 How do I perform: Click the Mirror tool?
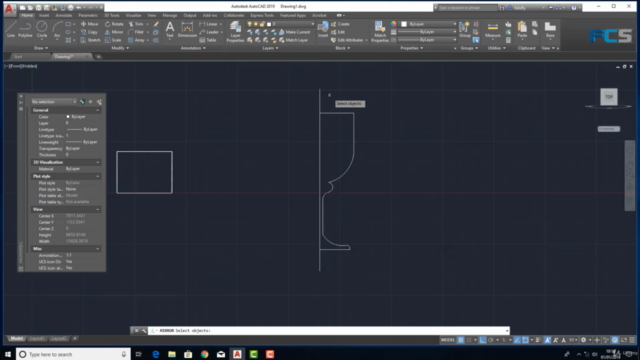pos(114,32)
